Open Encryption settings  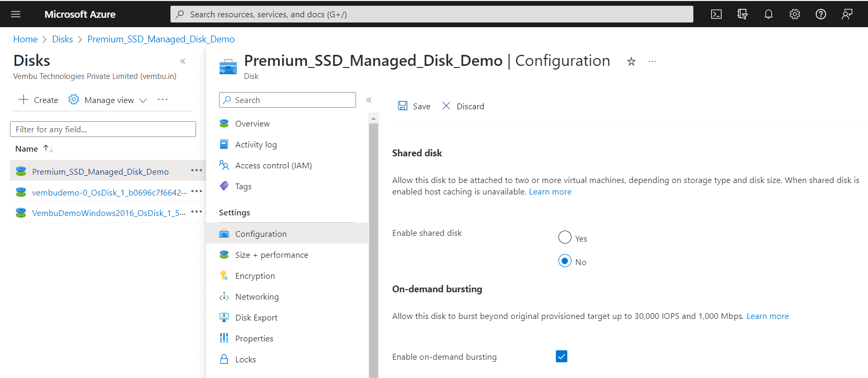(287, 276)
